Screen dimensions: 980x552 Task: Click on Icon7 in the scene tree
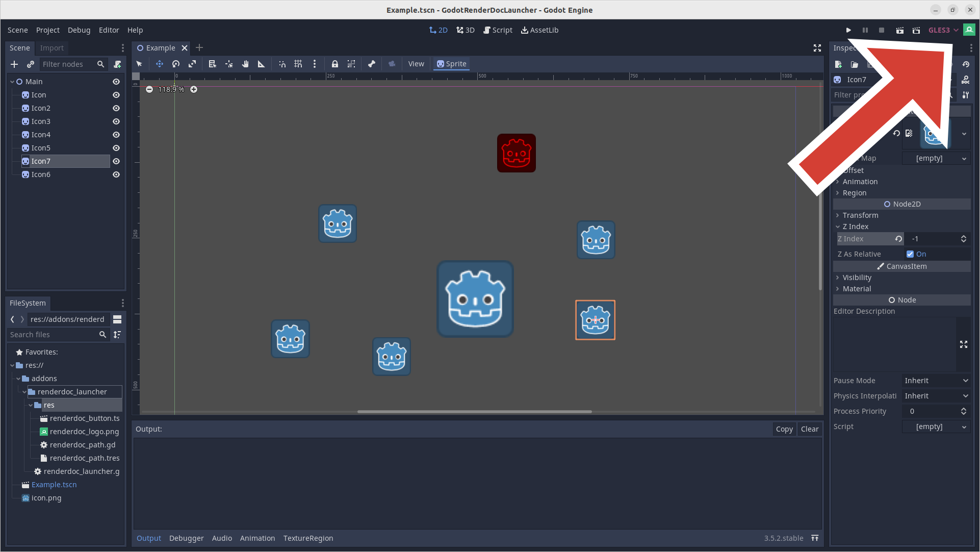[x=40, y=161]
